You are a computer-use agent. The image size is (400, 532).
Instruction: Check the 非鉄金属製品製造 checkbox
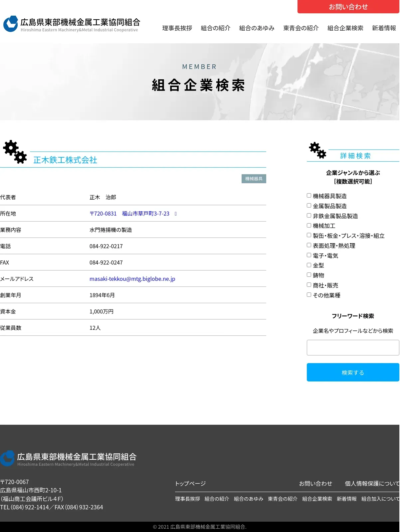tap(309, 216)
